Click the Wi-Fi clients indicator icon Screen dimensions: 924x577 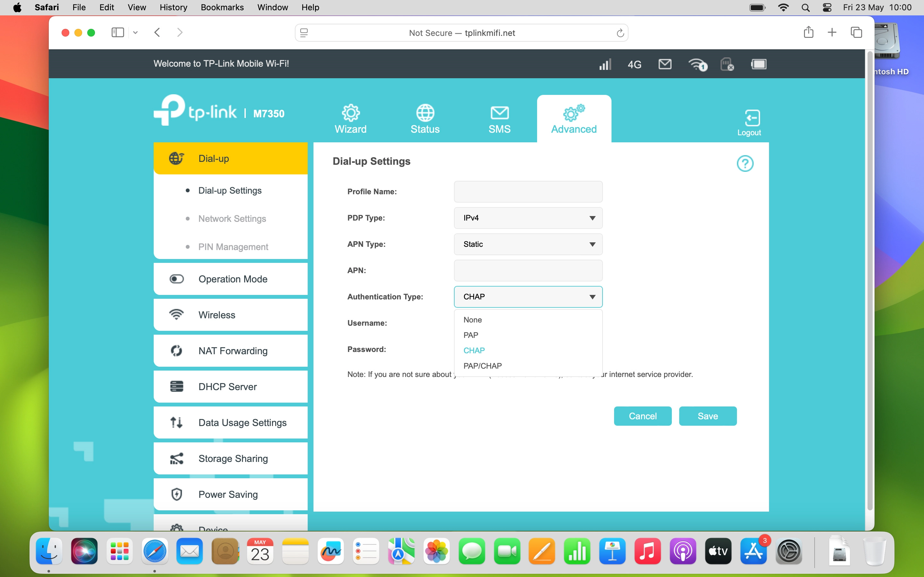point(697,64)
